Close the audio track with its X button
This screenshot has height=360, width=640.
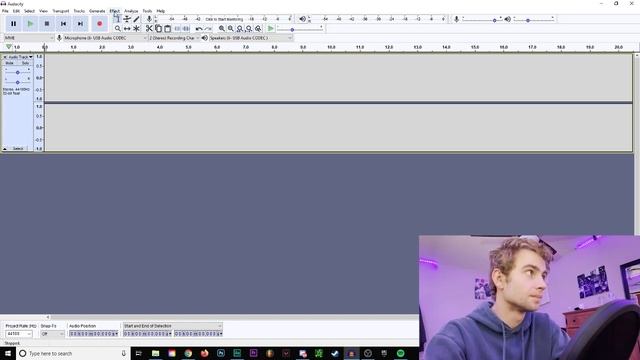5,57
